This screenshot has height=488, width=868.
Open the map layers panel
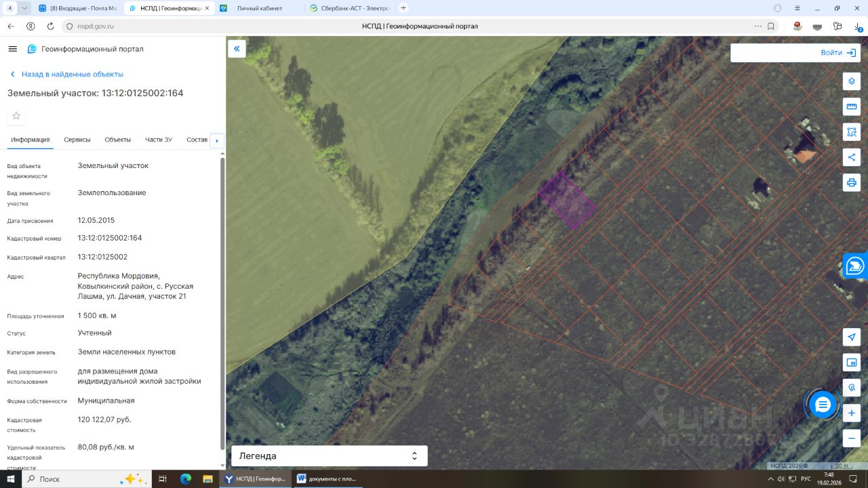tap(852, 81)
